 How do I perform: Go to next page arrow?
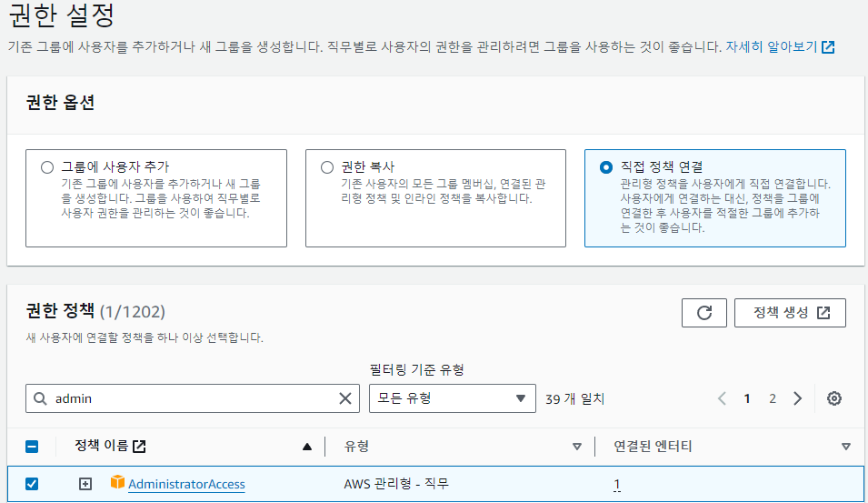click(x=798, y=398)
